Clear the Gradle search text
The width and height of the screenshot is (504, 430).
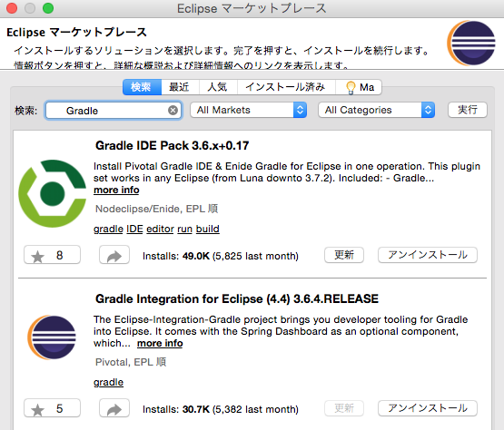tap(173, 111)
